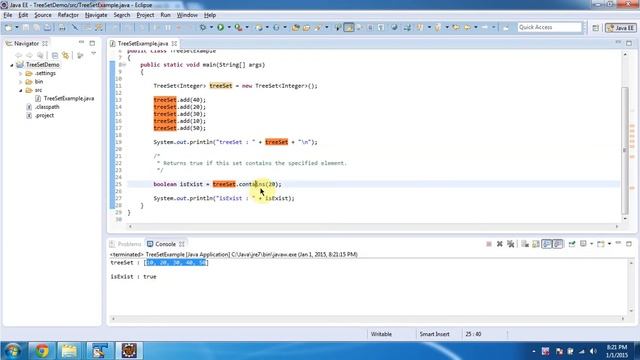The image size is (640, 360).
Task: Select the .project file
Action: pos(40,116)
